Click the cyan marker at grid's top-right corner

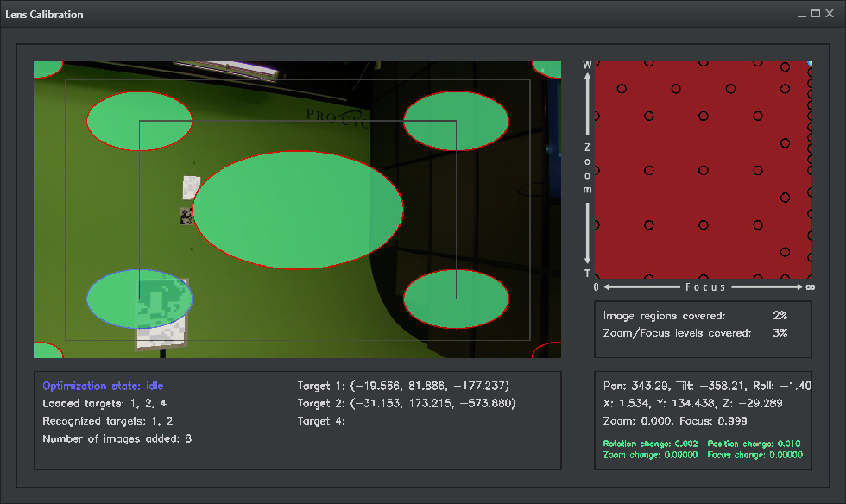(809, 63)
